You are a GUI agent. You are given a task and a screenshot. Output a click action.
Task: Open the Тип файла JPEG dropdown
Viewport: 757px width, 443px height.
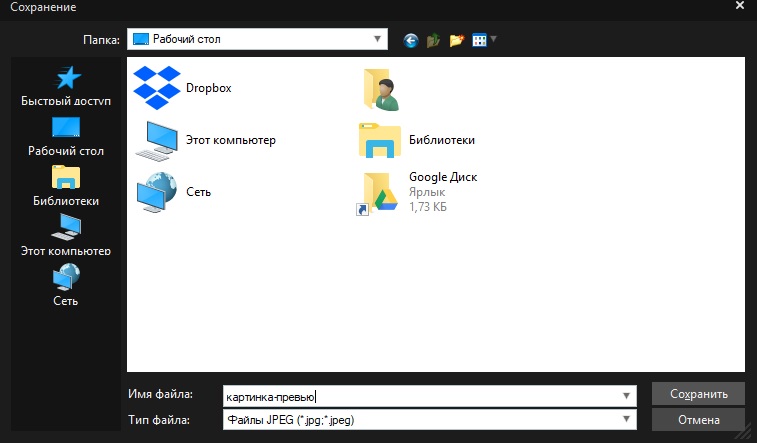click(430, 419)
